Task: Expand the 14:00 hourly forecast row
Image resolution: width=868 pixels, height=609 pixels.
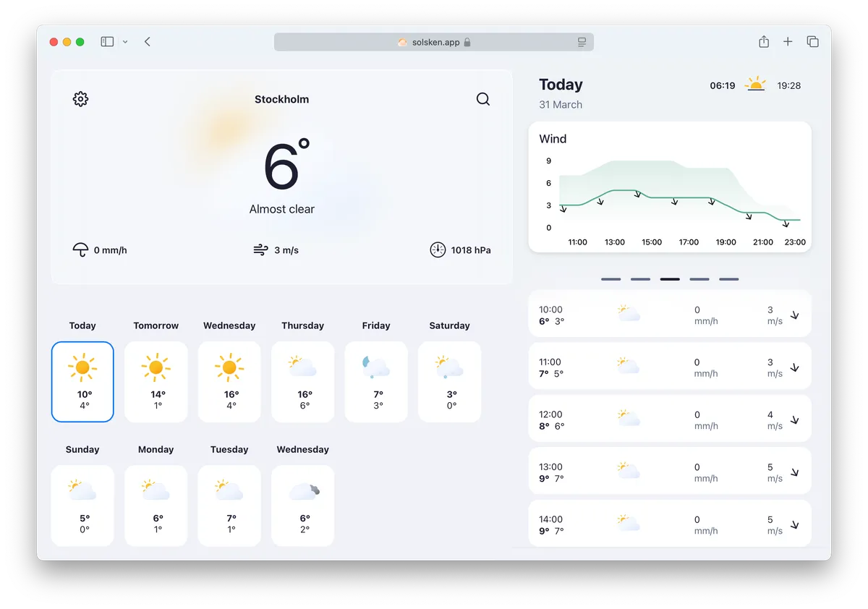Action: [x=795, y=524]
